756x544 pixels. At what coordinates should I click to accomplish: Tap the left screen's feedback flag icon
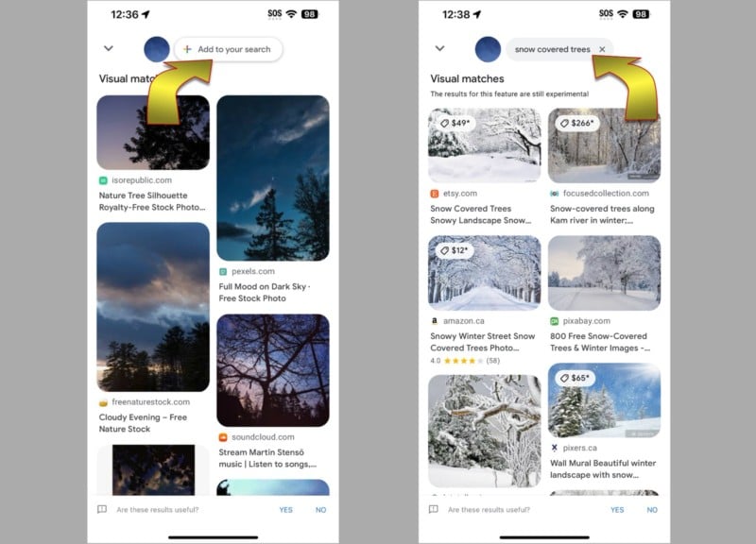coord(102,509)
